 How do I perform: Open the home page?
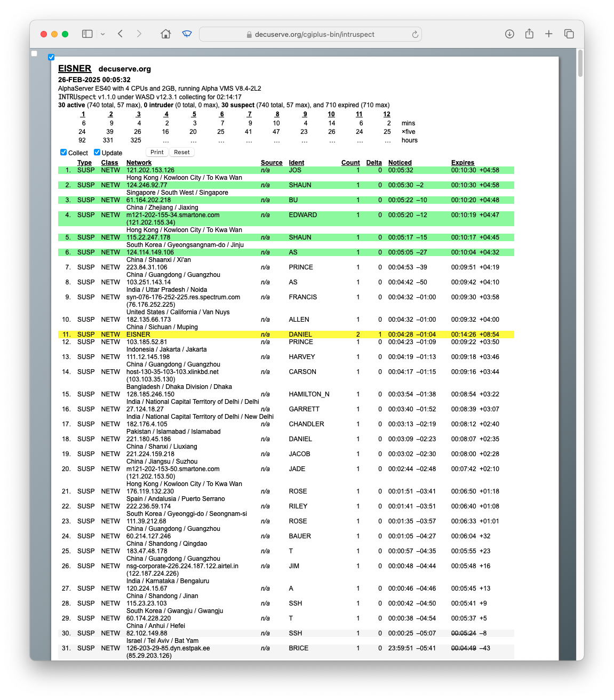click(x=166, y=34)
